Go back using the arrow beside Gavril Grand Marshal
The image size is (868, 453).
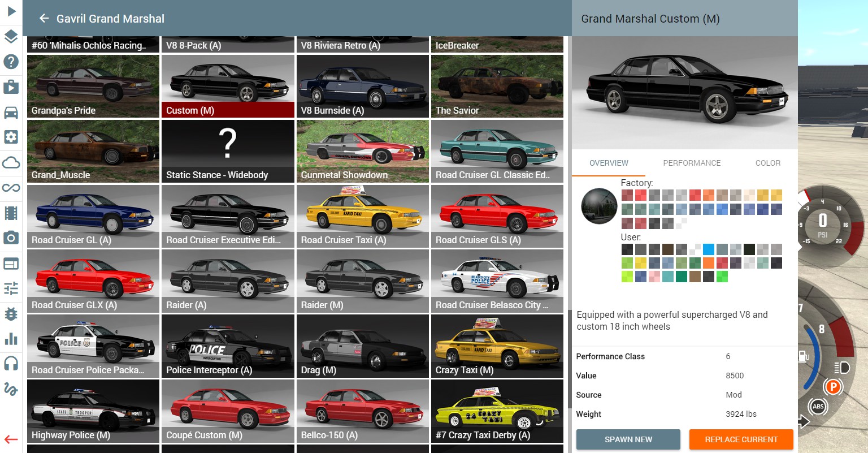tap(44, 19)
